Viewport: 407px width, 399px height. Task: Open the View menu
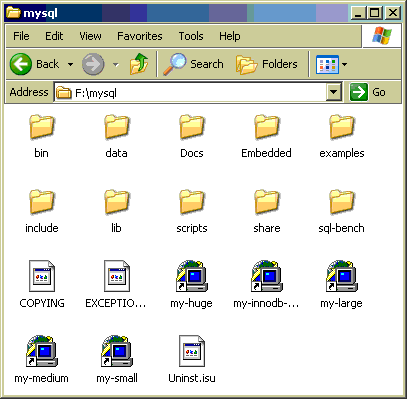pyautogui.click(x=90, y=36)
